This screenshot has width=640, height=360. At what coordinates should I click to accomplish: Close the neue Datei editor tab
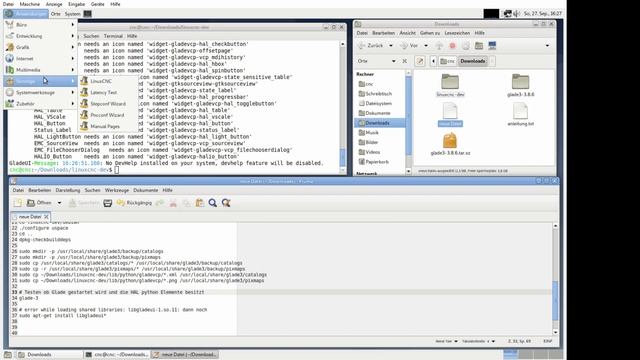[x=46, y=217]
